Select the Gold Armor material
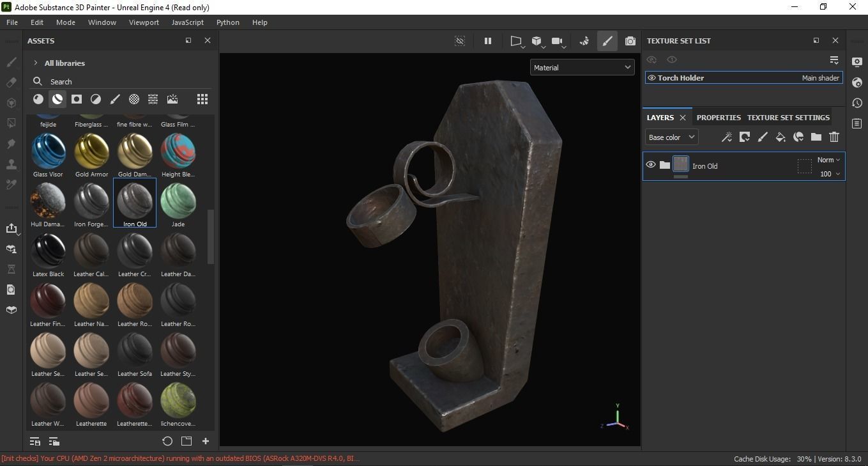 pos(91,155)
